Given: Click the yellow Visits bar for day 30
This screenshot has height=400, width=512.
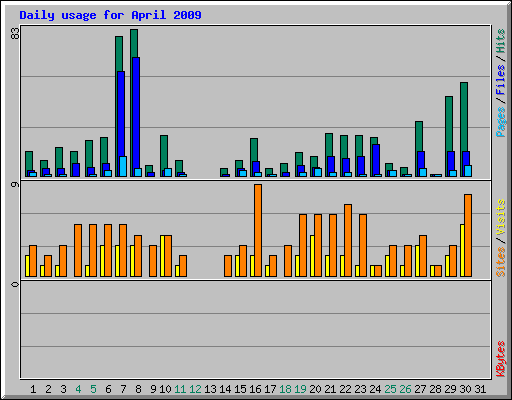Looking at the screenshot, I should pyautogui.click(x=462, y=250).
